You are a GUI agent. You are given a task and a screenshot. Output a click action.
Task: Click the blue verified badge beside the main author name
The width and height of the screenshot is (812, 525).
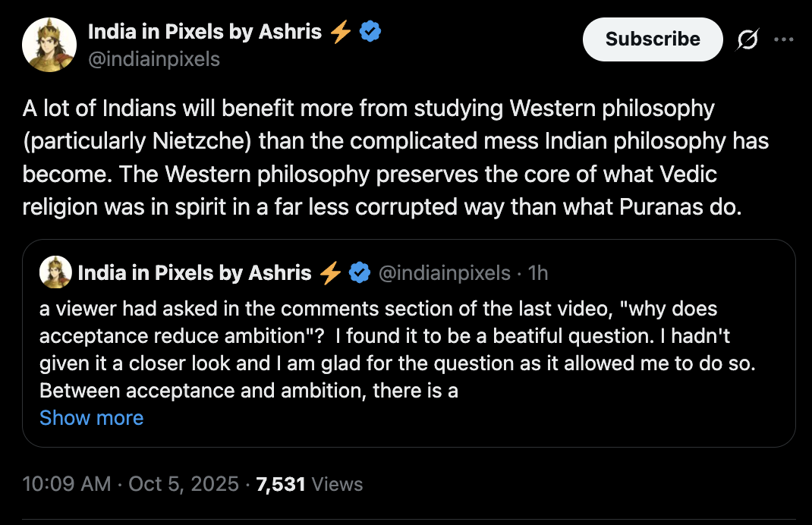pyautogui.click(x=370, y=32)
